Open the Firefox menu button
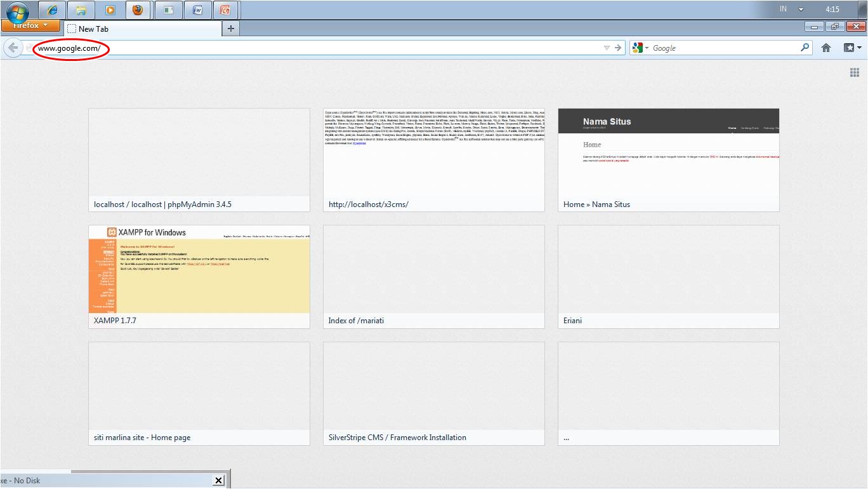The width and height of the screenshot is (868, 489). [x=30, y=26]
